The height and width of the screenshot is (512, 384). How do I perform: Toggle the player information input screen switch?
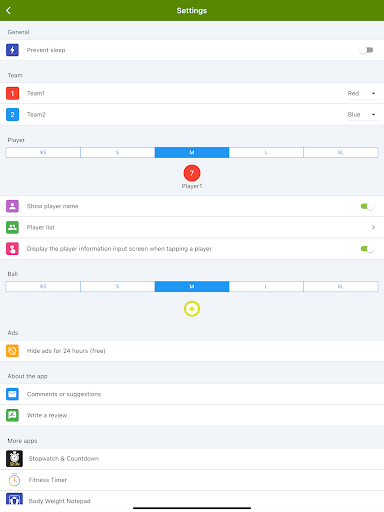point(367,249)
